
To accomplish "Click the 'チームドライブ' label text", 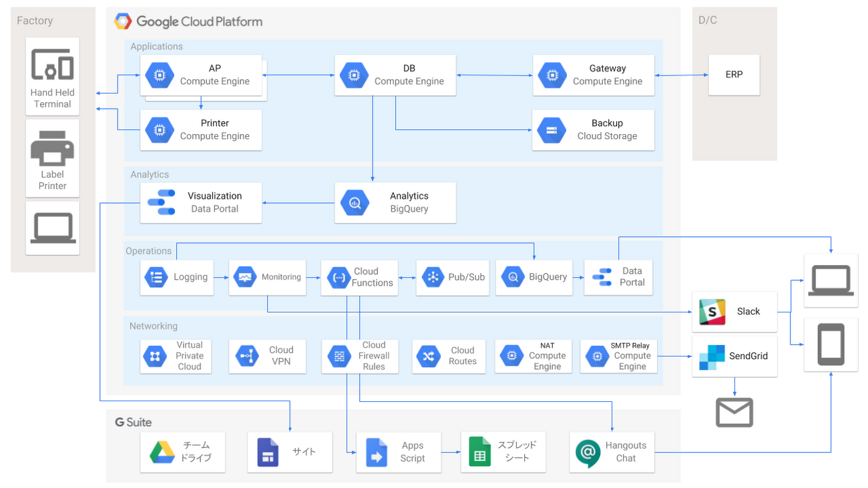I will point(196,451).
